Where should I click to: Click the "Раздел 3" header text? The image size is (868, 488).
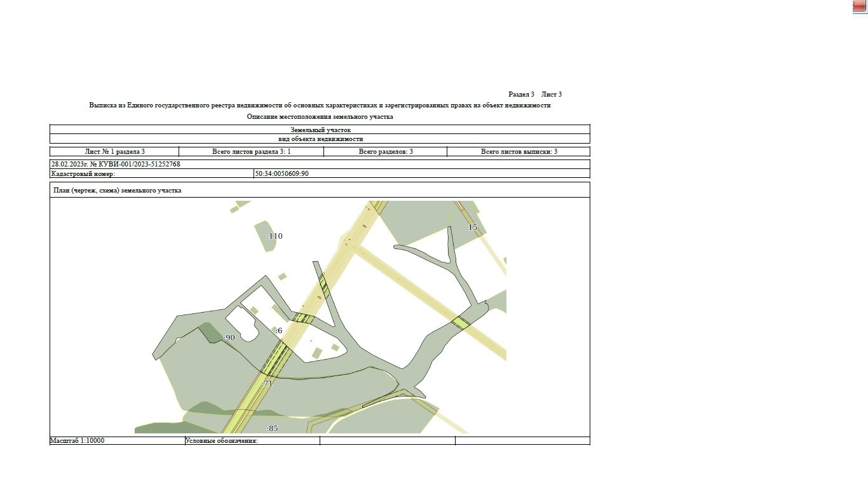coord(521,94)
